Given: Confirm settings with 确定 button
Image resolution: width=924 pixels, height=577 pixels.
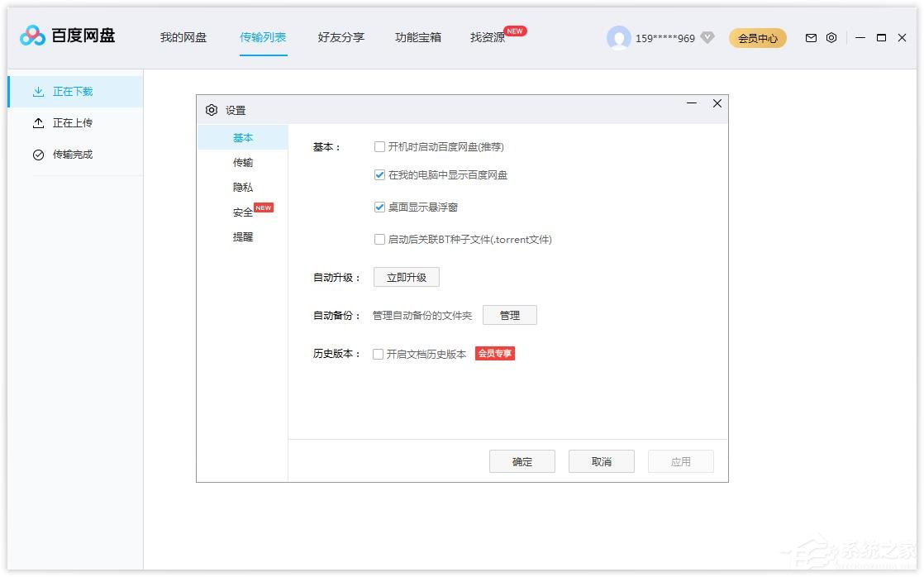Looking at the screenshot, I should pos(522,462).
